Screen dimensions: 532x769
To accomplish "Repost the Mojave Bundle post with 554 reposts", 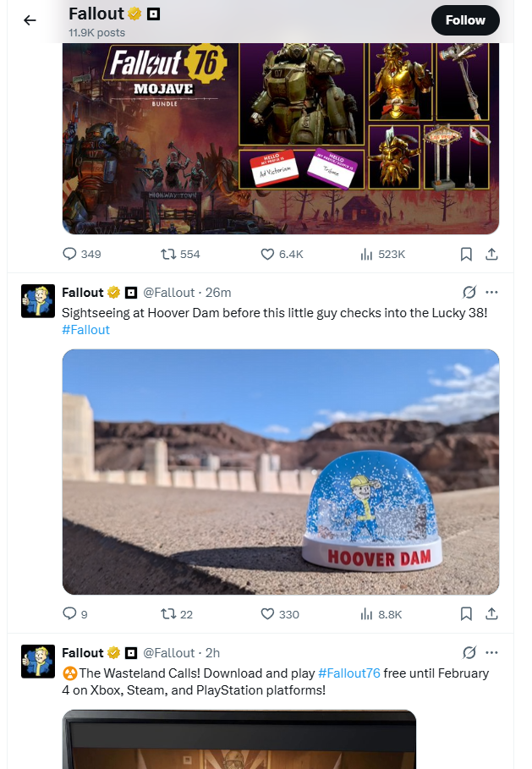I will [180, 254].
